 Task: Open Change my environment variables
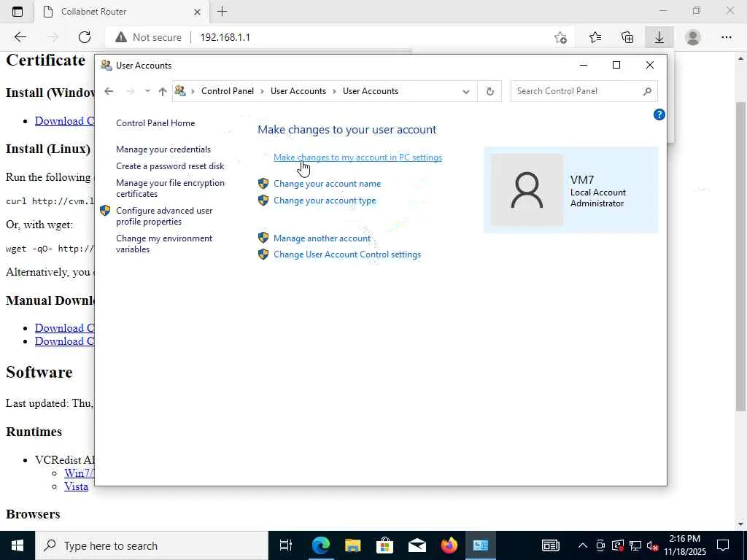[164, 244]
